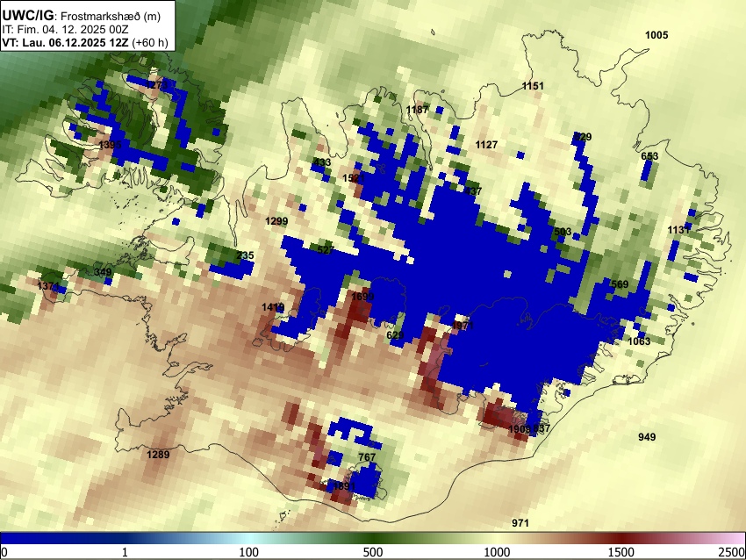746x560 pixels.
Task: Click the value 1005 on the map
Action: [656, 35]
